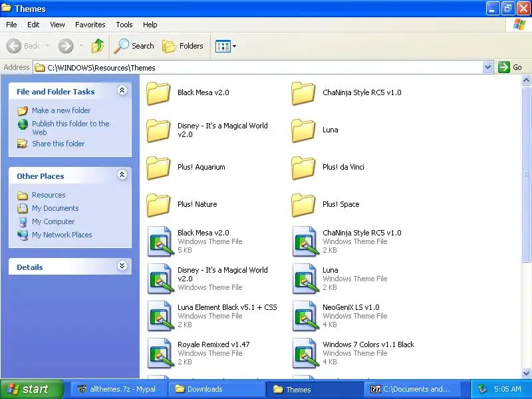Click the Themes taskbar button
Viewport: 532px width, 399px height.
point(315,389)
